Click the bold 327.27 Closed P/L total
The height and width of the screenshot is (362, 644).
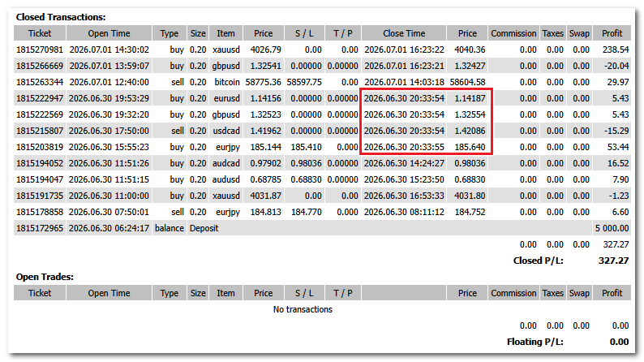(614, 261)
